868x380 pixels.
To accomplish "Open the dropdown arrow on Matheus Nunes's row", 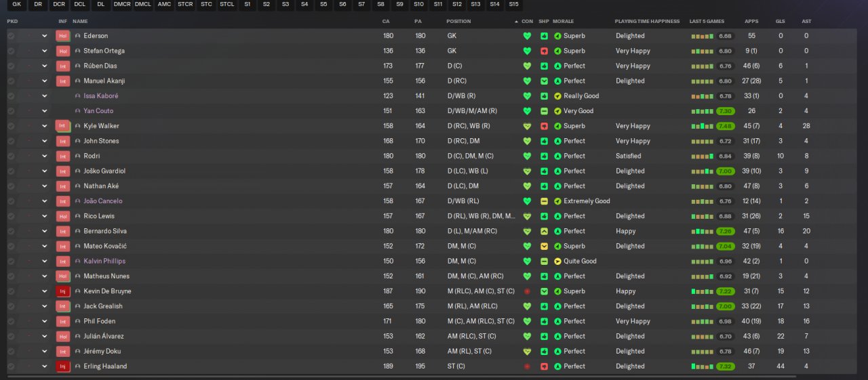I will point(45,276).
